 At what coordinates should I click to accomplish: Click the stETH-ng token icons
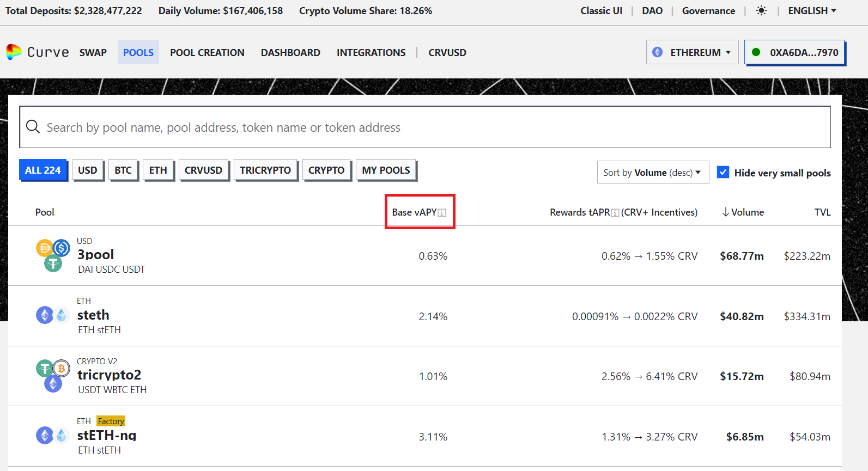pos(53,435)
